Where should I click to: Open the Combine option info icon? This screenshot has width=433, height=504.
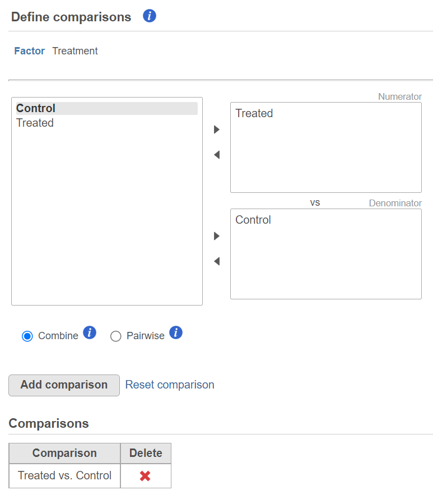pos(90,332)
